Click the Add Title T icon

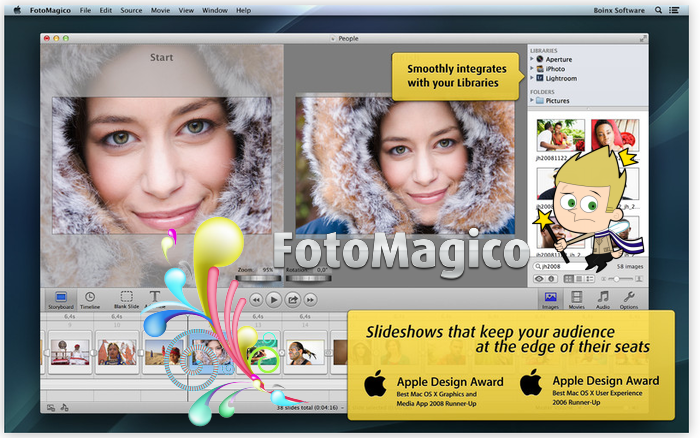point(155,297)
